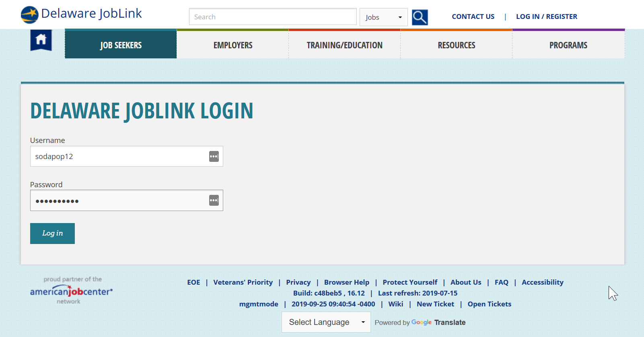Image resolution: width=644 pixels, height=337 pixels.
Task: Click the Log In / Register link
Action: click(547, 17)
